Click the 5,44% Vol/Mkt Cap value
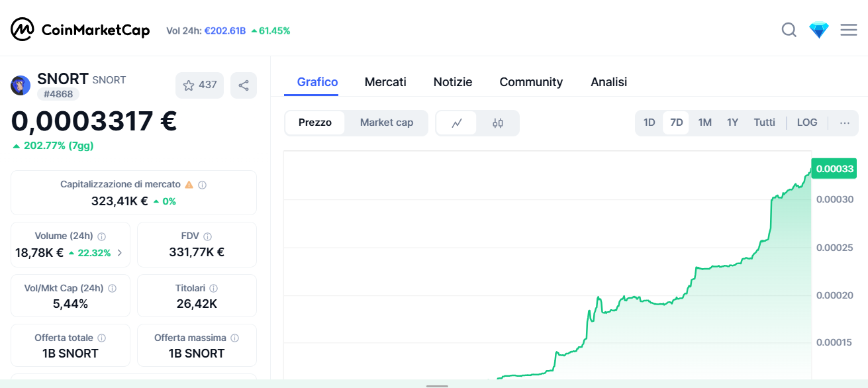Screen dimensions: 868x388 [x=70, y=305]
